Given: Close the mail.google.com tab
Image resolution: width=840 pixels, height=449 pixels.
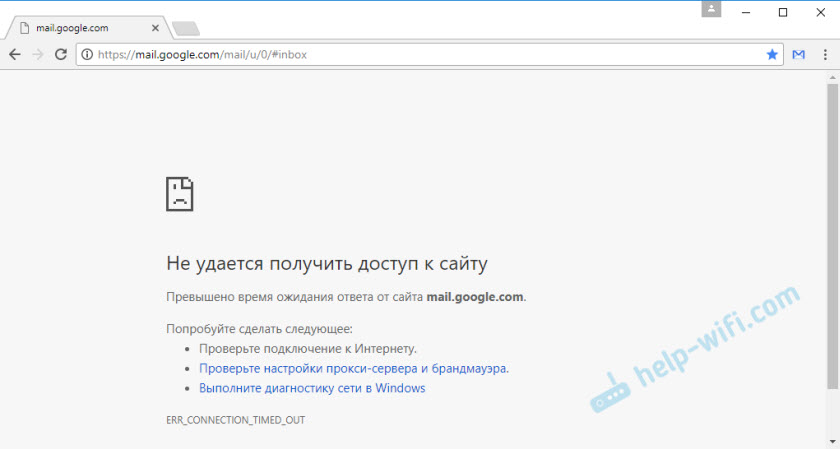Looking at the screenshot, I should 155,28.
